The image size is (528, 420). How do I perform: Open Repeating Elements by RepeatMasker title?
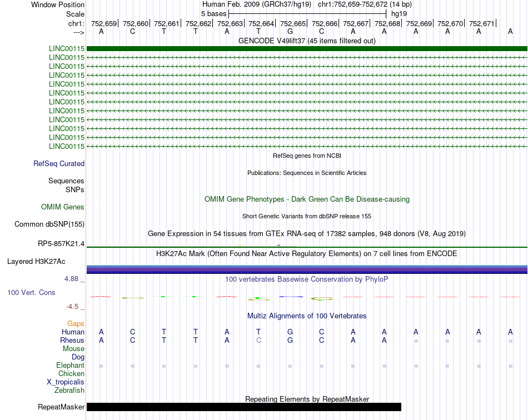pos(307,399)
